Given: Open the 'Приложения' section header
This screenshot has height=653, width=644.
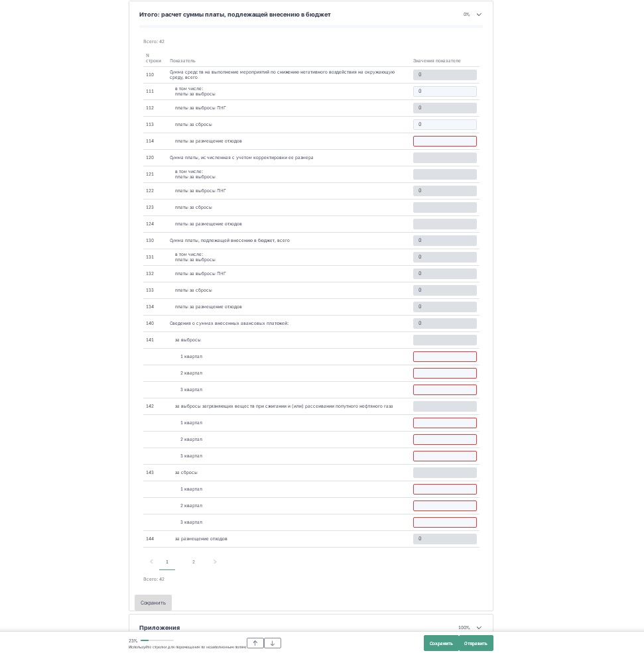Looking at the screenshot, I should click(160, 628).
